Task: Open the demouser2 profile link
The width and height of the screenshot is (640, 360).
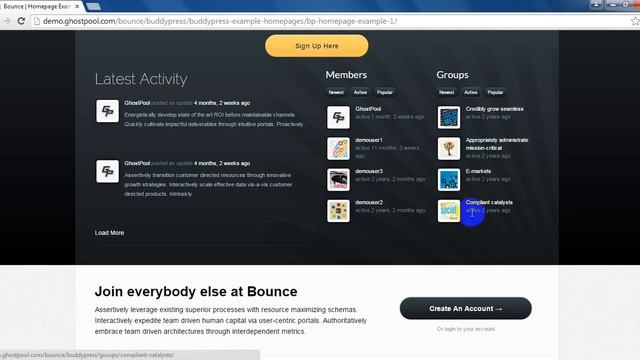Action: 369,202
